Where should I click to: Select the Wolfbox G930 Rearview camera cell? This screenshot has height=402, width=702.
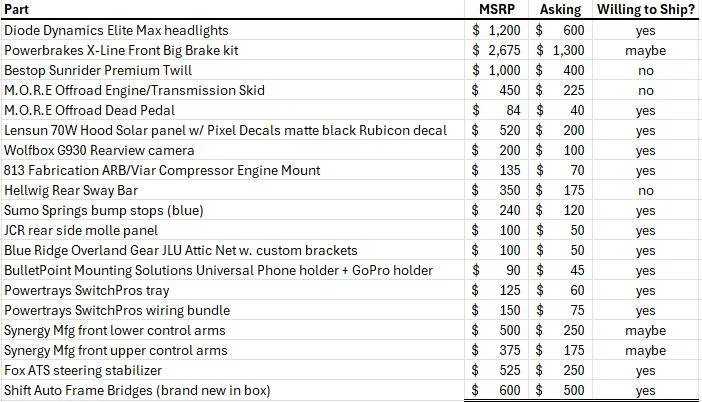(232, 150)
